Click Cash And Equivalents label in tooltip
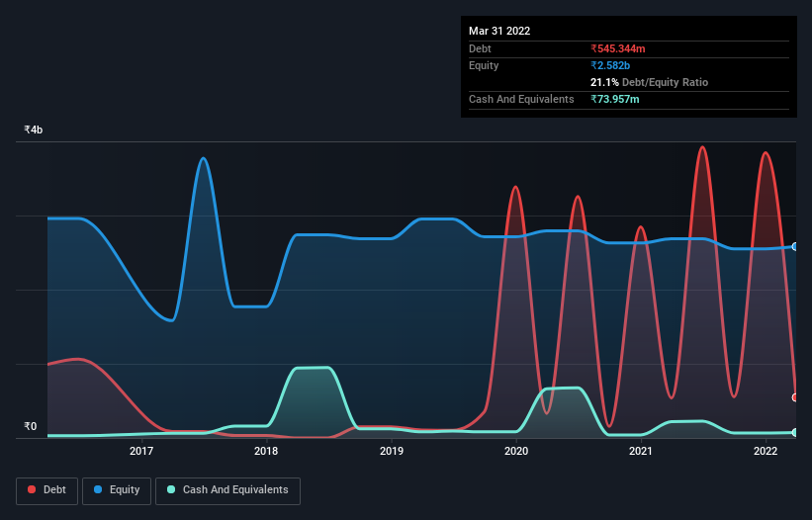The image size is (812, 520). pos(521,99)
